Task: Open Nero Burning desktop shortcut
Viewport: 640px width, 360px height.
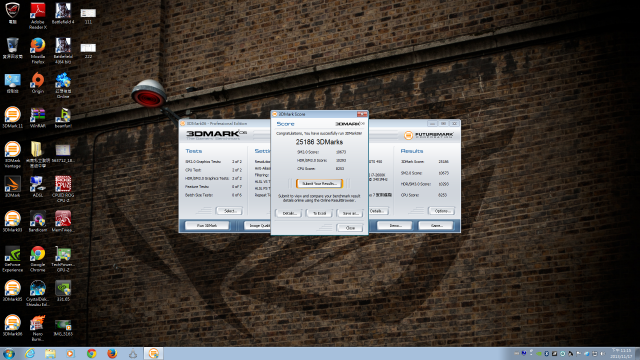Action: 38,328
